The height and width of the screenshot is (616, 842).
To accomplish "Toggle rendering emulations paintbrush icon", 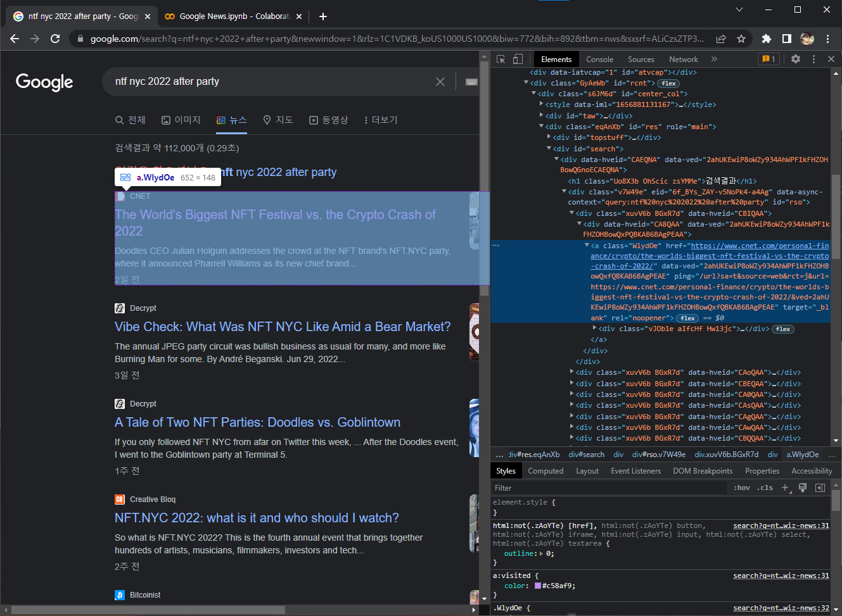I will pyautogui.click(x=803, y=487).
